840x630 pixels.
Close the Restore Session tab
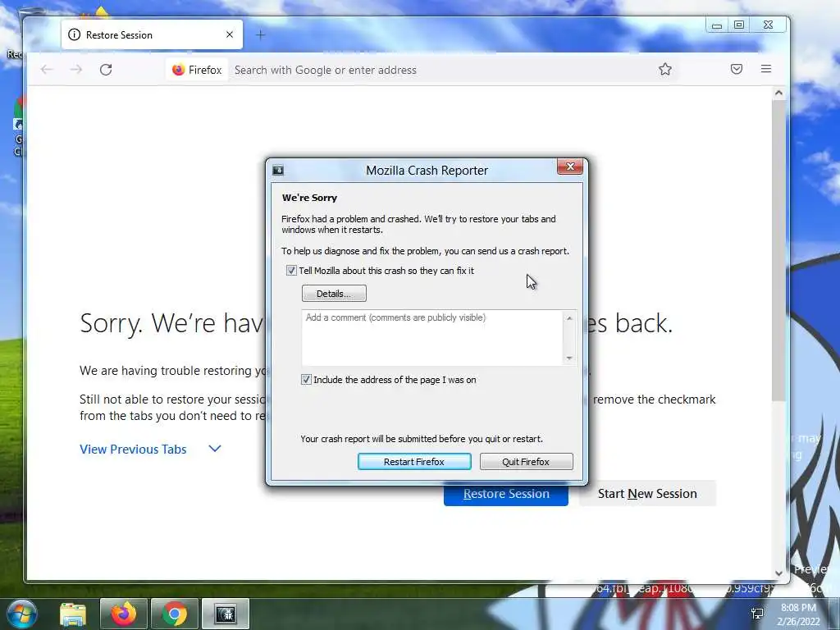[x=230, y=34]
